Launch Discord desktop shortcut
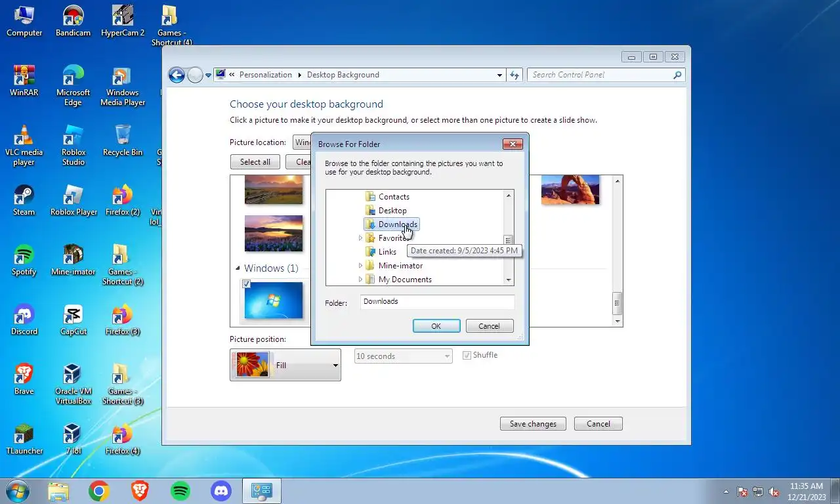Viewport: 840px width, 504px height. tap(24, 320)
